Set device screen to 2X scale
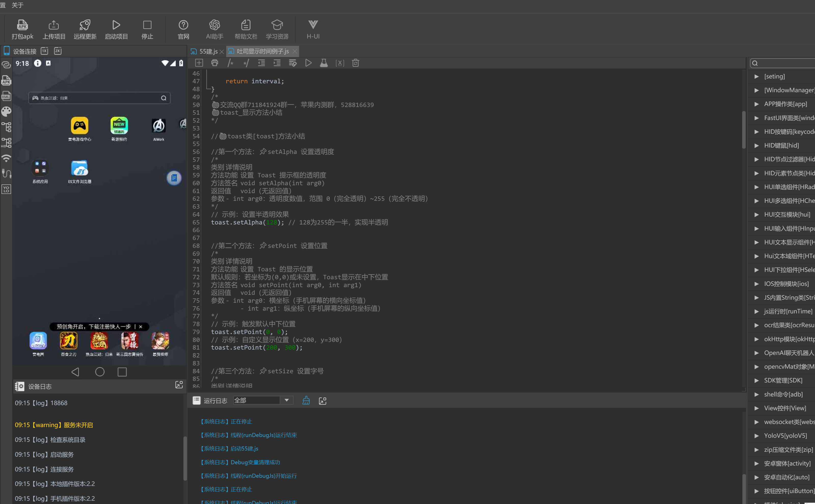This screenshot has width=815, height=504. (58, 51)
